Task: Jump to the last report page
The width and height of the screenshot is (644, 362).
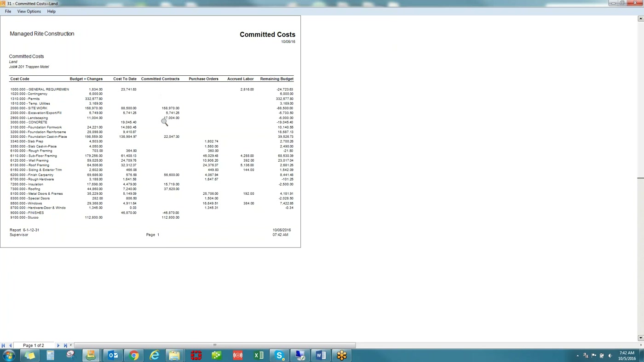Action: [65, 345]
